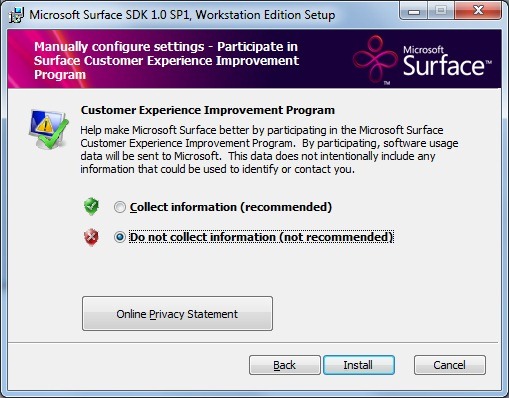Click the monitor with checkmark icon
Image resolution: width=509 pixels, height=398 pixels.
point(49,129)
